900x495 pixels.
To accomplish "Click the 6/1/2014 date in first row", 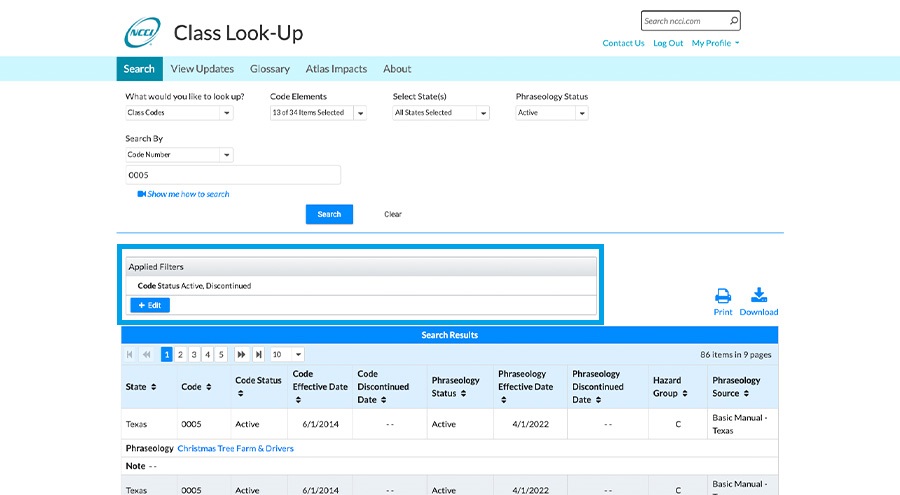I will click(x=320, y=424).
